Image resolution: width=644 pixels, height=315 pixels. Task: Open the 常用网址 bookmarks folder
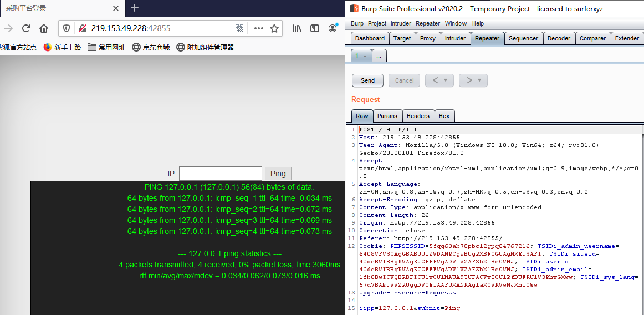pos(106,47)
